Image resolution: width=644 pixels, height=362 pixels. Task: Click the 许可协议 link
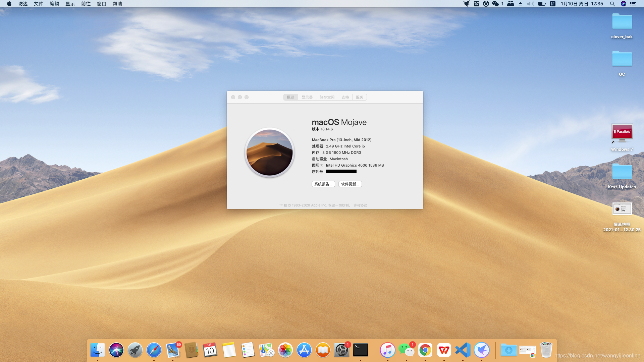pos(360,205)
